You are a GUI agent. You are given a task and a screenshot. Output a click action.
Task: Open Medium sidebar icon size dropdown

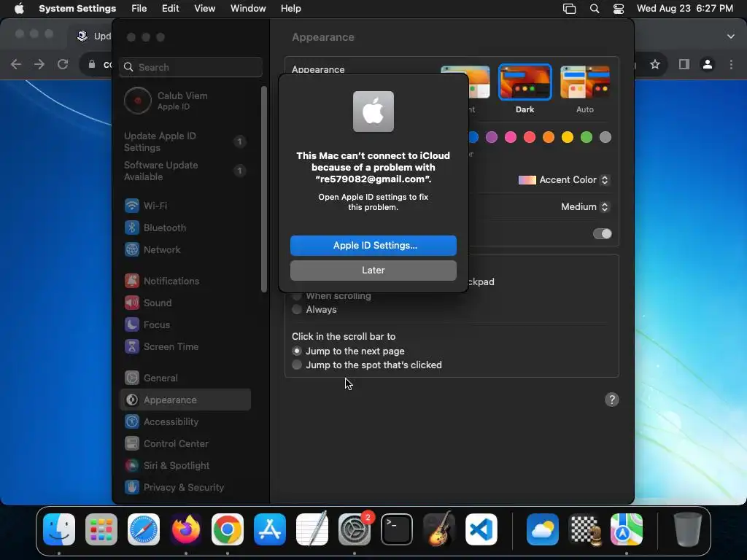click(584, 206)
